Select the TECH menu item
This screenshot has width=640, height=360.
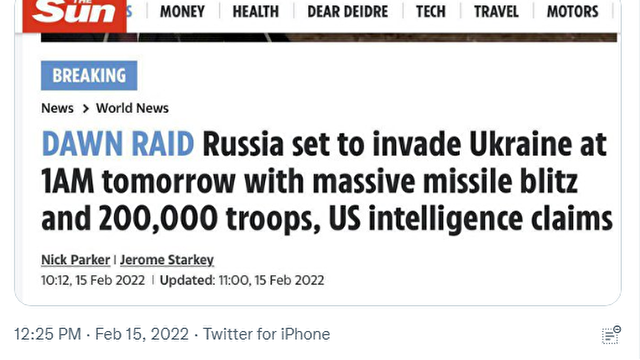click(x=431, y=11)
